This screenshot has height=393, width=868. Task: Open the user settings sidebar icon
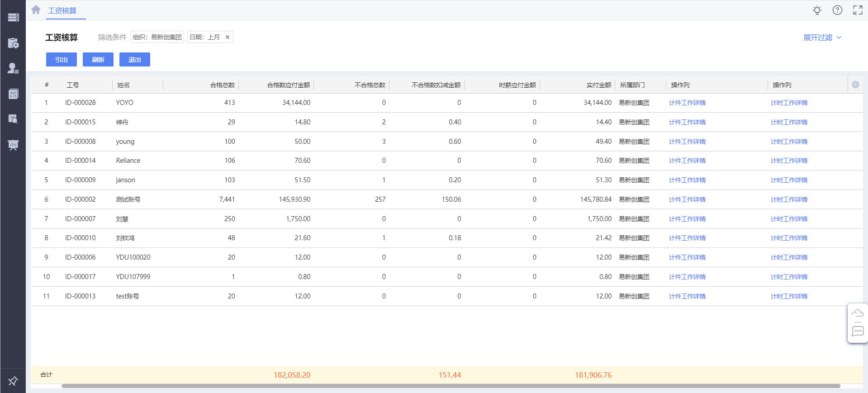[x=13, y=68]
